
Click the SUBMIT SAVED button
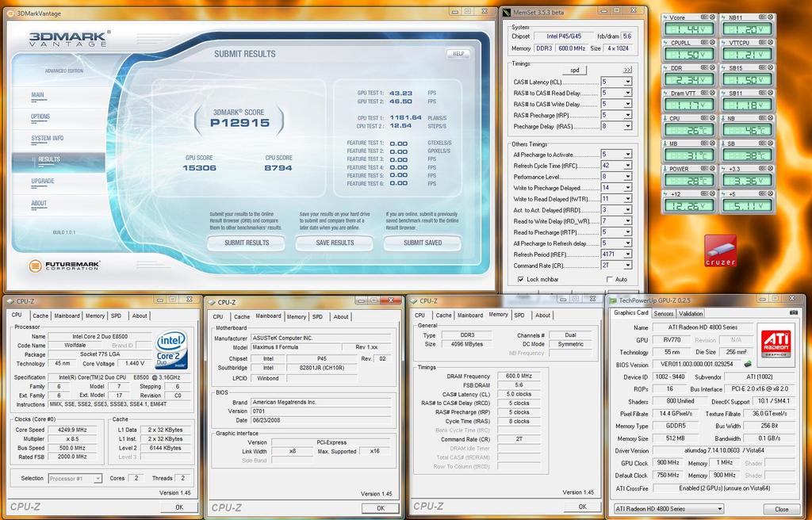pyautogui.click(x=423, y=243)
